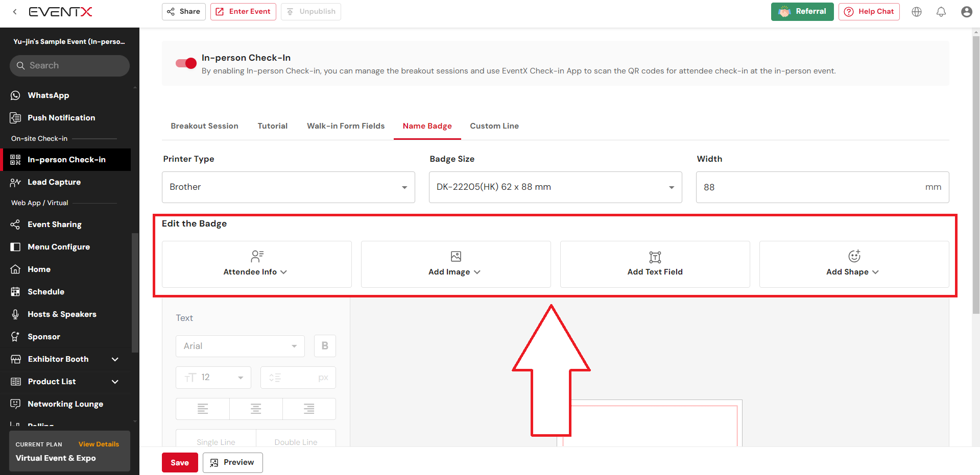Select the Name Badge tab

click(427, 126)
